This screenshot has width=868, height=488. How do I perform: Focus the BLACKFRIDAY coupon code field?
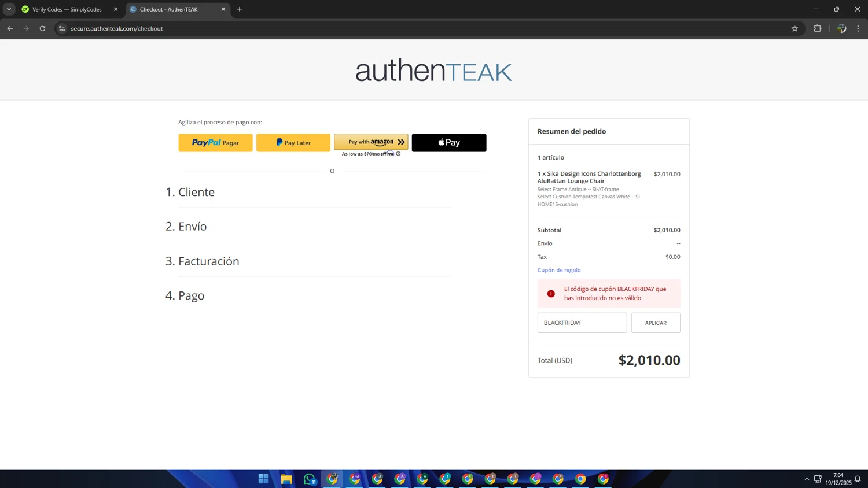click(582, 323)
